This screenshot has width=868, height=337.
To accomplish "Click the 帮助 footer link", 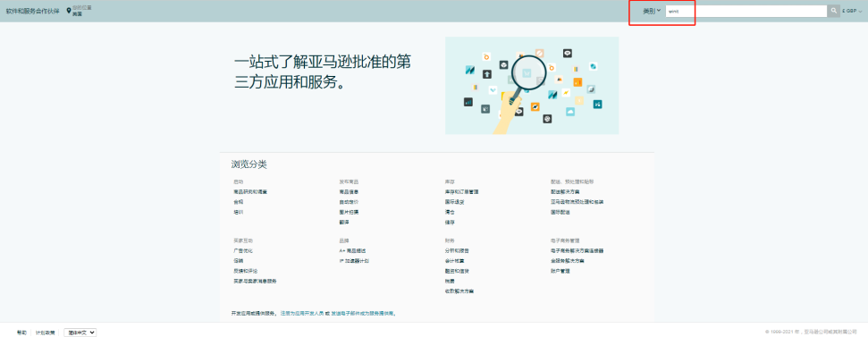I will (21, 333).
